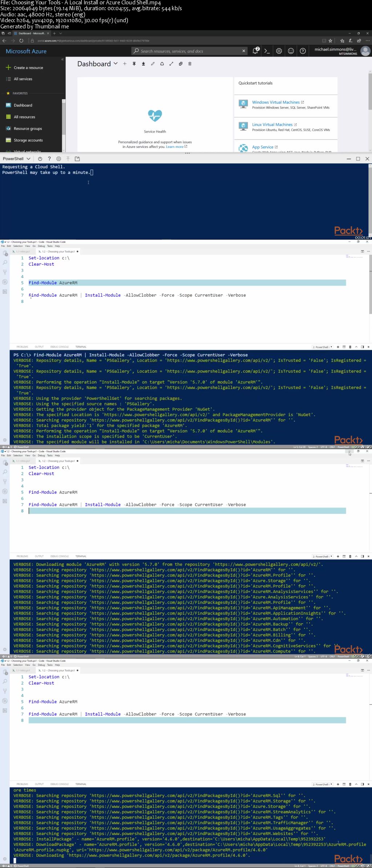Open OUTPUT panel tab in first VS Code frame
Screen dimensions: 372x868
click(x=39, y=347)
